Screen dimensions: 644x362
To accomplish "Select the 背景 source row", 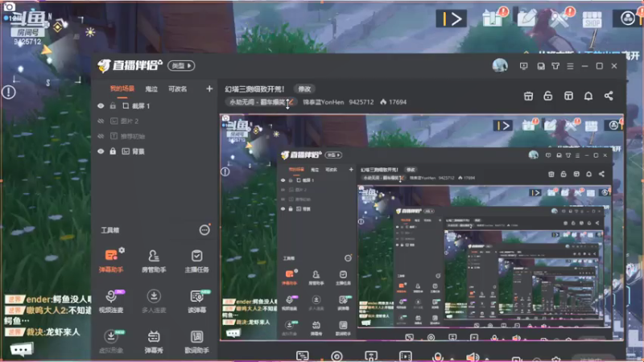I will (155, 151).
